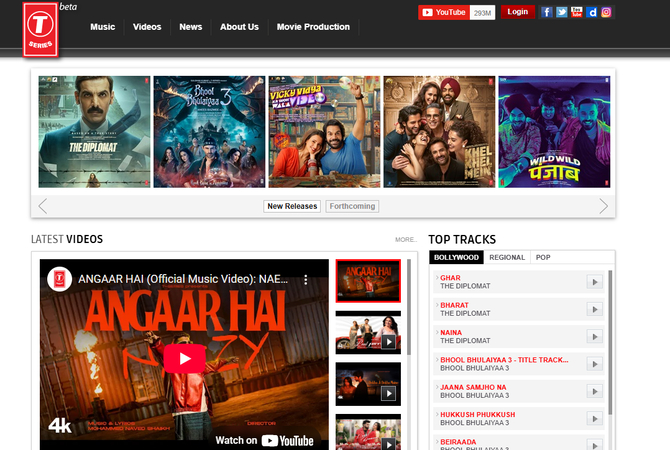Open Khel Khel Mein poster
Screen dimensions: 670x450
click(x=439, y=132)
